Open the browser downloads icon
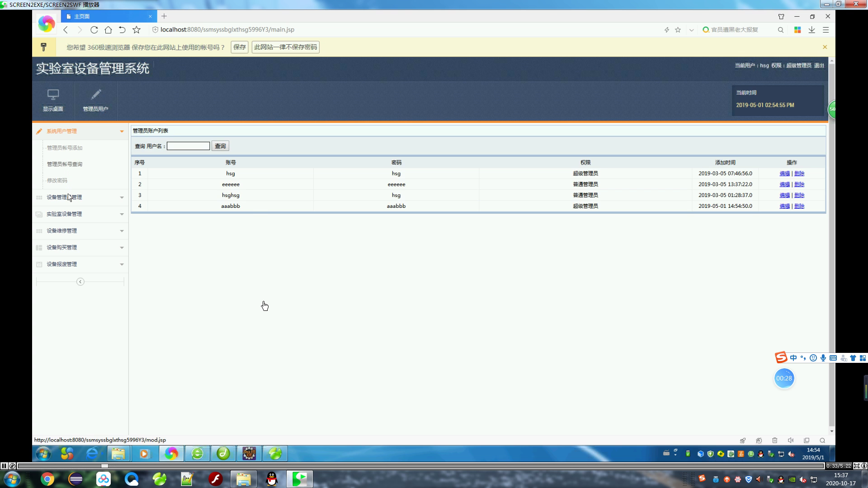This screenshot has width=868, height=488. pos(812,30)
